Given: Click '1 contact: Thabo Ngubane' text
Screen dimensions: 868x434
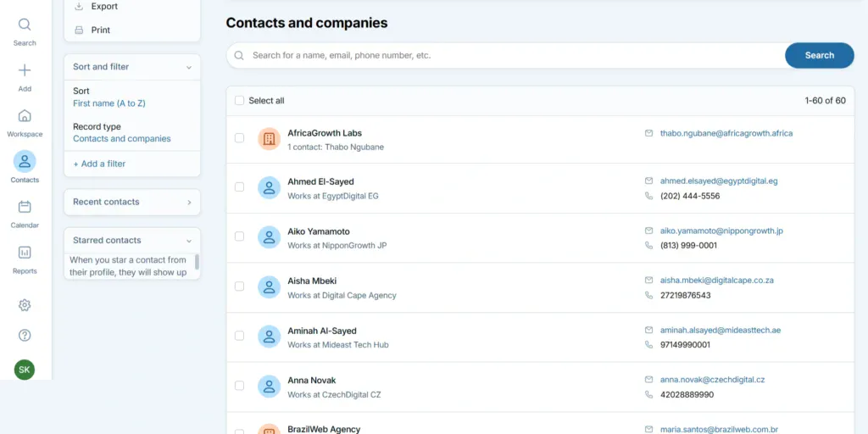Looking at the screenshot, I should 336,147.
